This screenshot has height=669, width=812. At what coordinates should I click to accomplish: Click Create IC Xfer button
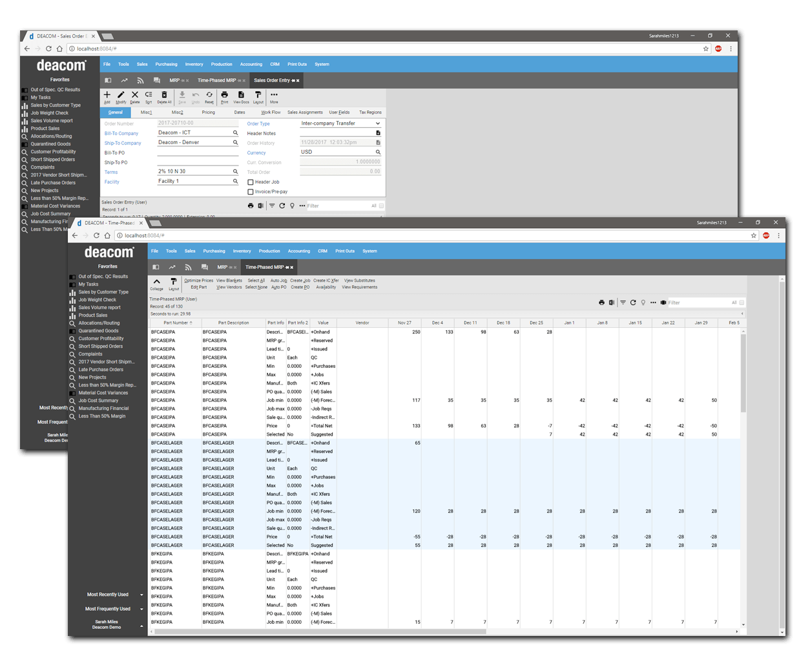(326, 281)
